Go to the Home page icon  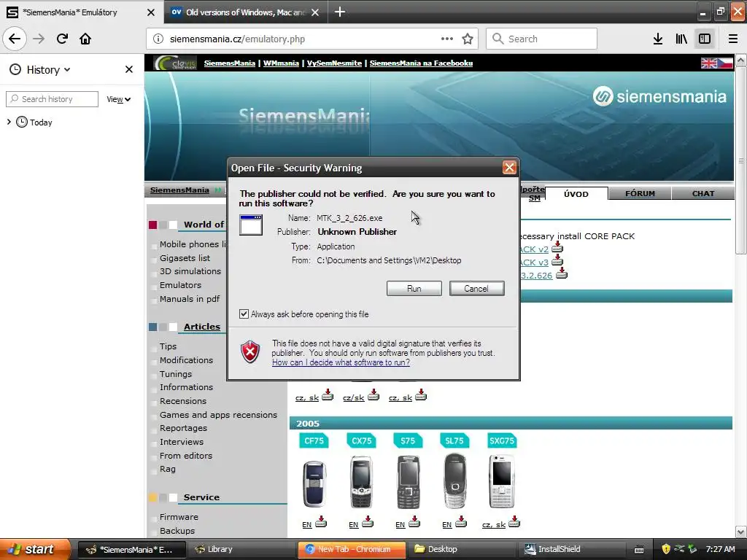[x=85, y=39]
